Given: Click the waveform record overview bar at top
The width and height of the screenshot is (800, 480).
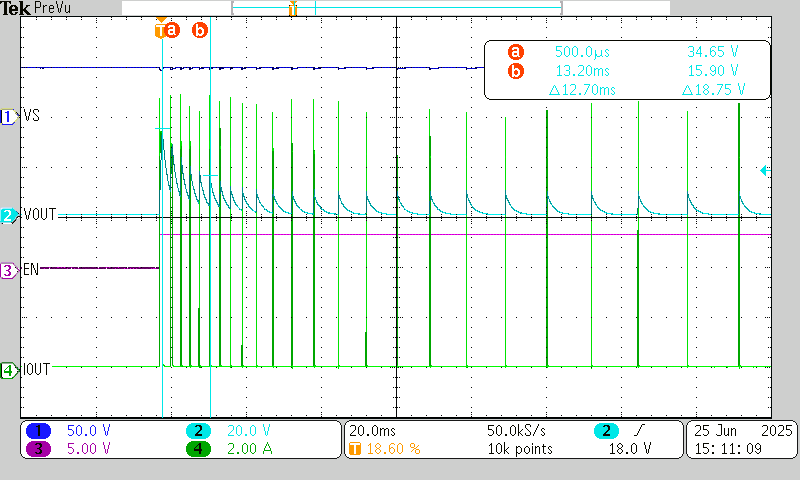Looking at the screenshot, I should (x=395, y=8).
